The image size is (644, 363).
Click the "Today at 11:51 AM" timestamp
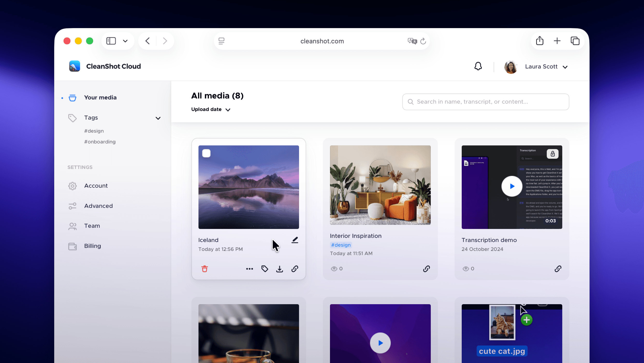(351, 253)
